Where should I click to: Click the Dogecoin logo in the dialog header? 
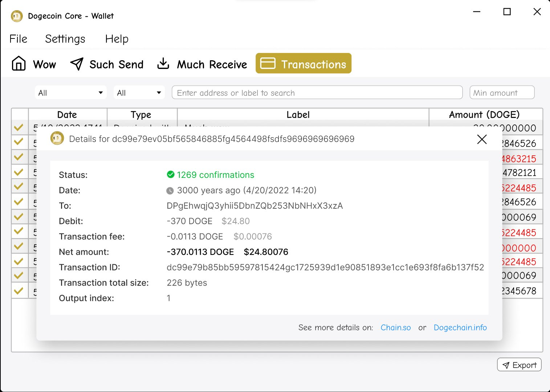(57, 138)
